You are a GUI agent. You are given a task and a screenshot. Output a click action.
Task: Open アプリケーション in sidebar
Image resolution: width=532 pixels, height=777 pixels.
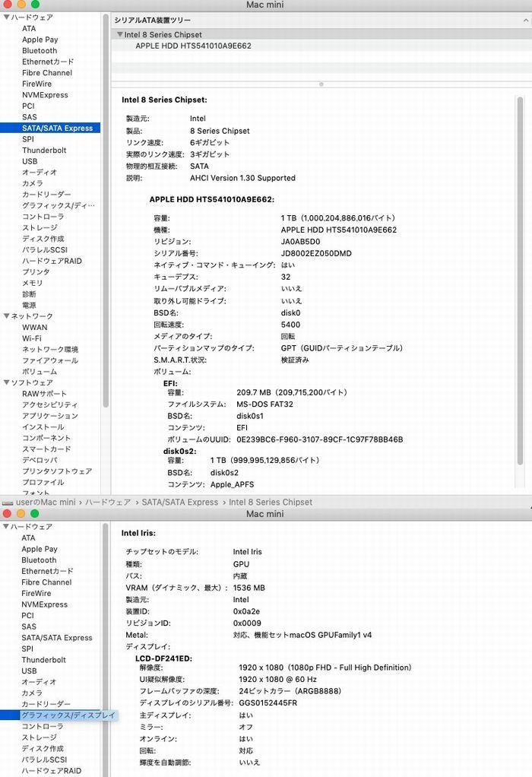(50, 416)
